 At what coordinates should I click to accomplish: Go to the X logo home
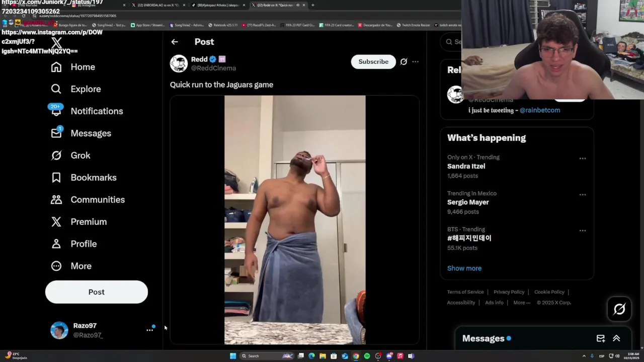pos(56,43)
